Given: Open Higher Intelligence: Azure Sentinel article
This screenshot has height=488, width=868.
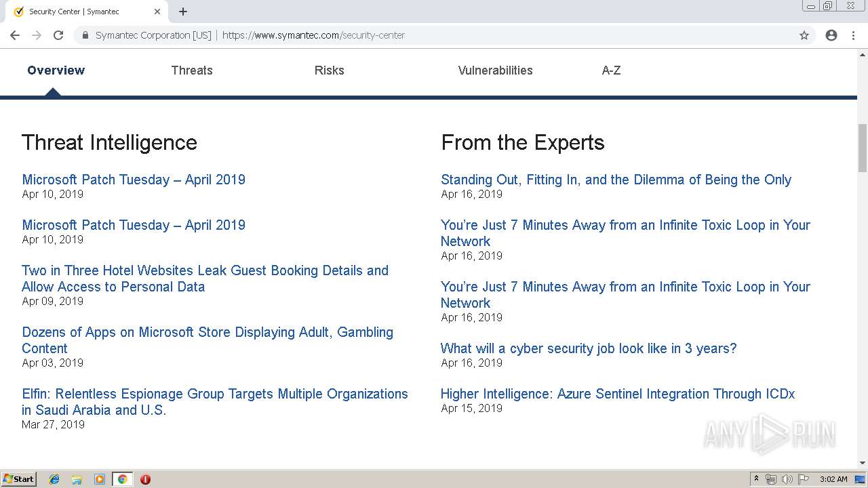Looking at the screenshot, I should point(618,394).
